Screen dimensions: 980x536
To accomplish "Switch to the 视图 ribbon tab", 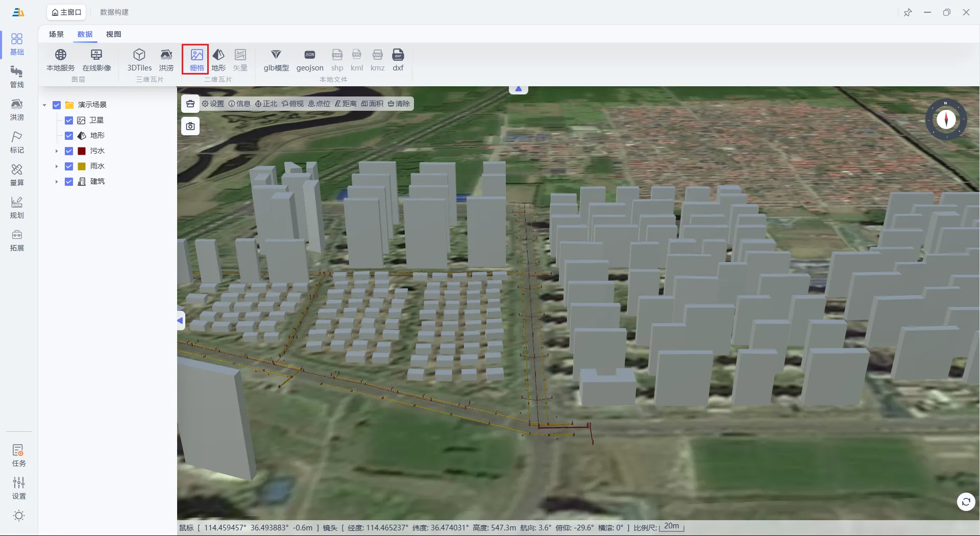I will [113, 34].
